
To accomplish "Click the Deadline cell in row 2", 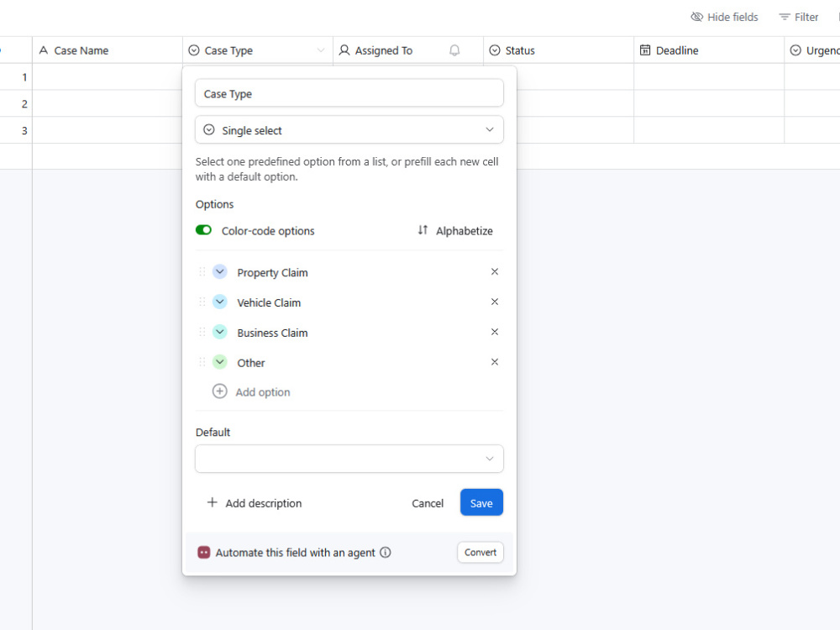I will click(x=709, y=103).
